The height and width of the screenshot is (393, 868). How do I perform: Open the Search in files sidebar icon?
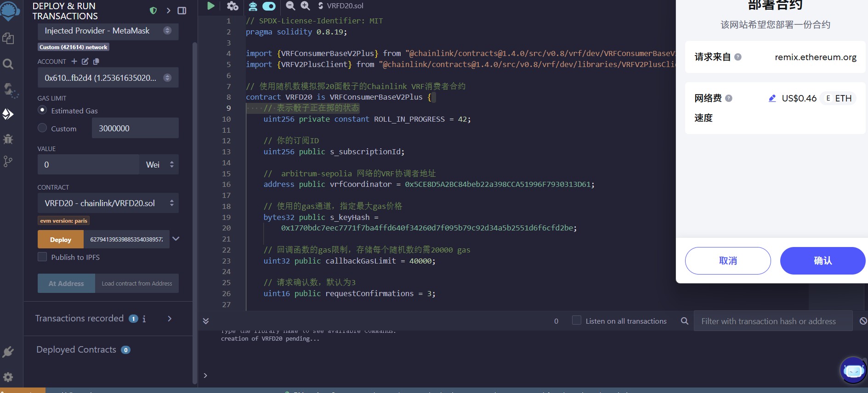8,64
